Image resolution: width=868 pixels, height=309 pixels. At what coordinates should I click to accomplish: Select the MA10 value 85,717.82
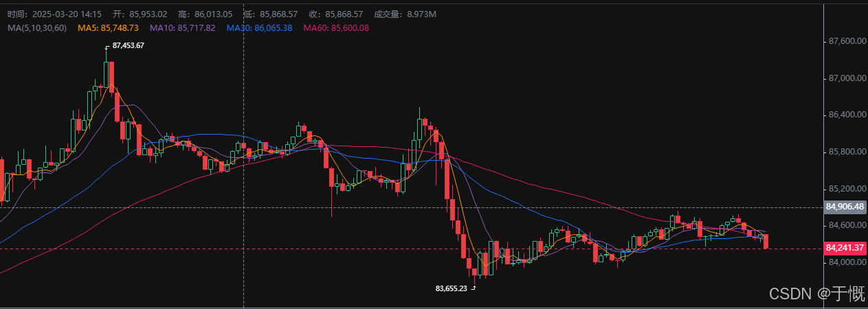196,27
